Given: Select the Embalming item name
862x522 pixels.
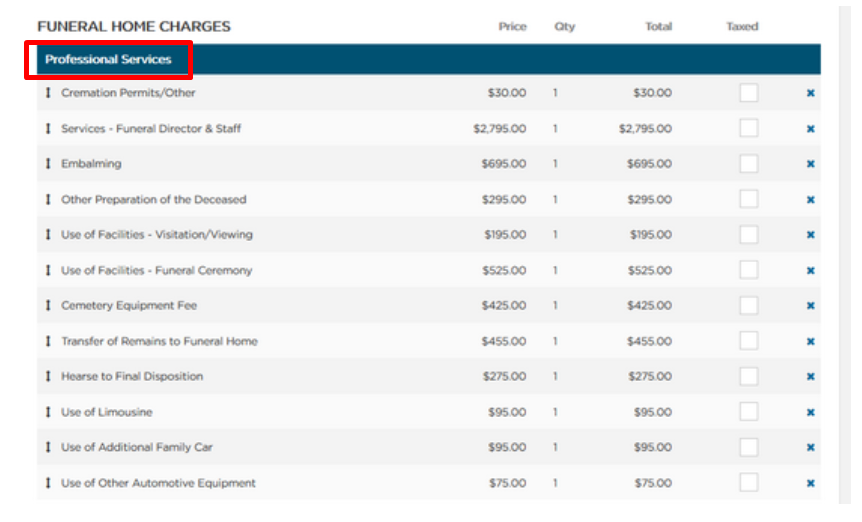Looking at the screenshot, I should coord(91,164).
